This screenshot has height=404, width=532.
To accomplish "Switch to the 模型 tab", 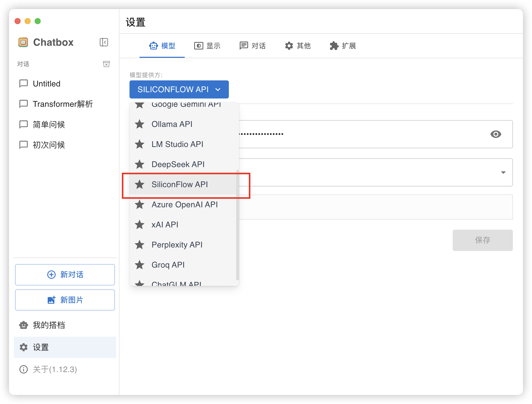I will tap(162, 46).
